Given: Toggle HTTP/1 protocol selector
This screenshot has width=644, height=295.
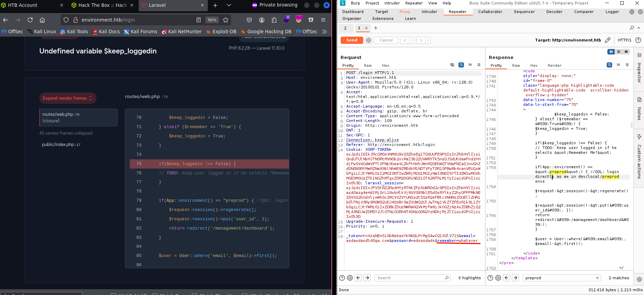Looking at the screenshot, I should click(x=624, y=40).
